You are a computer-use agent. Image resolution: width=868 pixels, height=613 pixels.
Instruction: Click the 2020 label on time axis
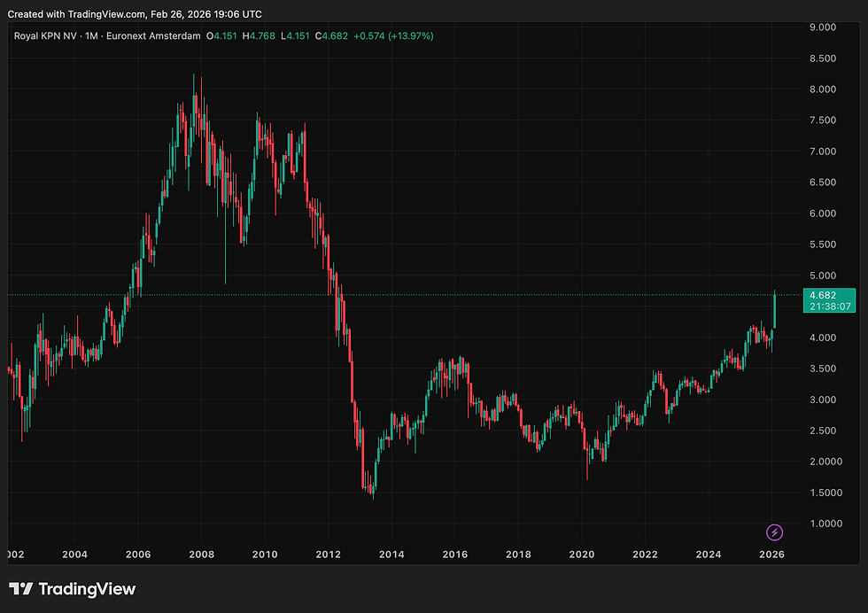[582, 555]
